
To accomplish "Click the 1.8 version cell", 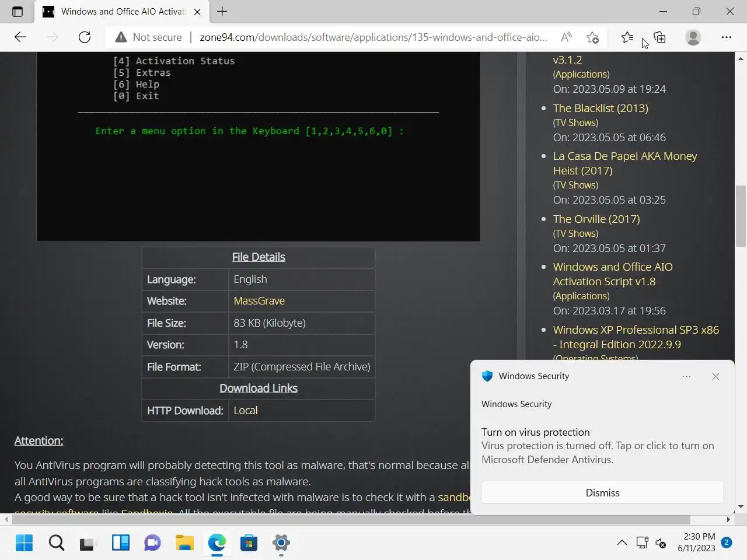I will (x=302, y=345).
